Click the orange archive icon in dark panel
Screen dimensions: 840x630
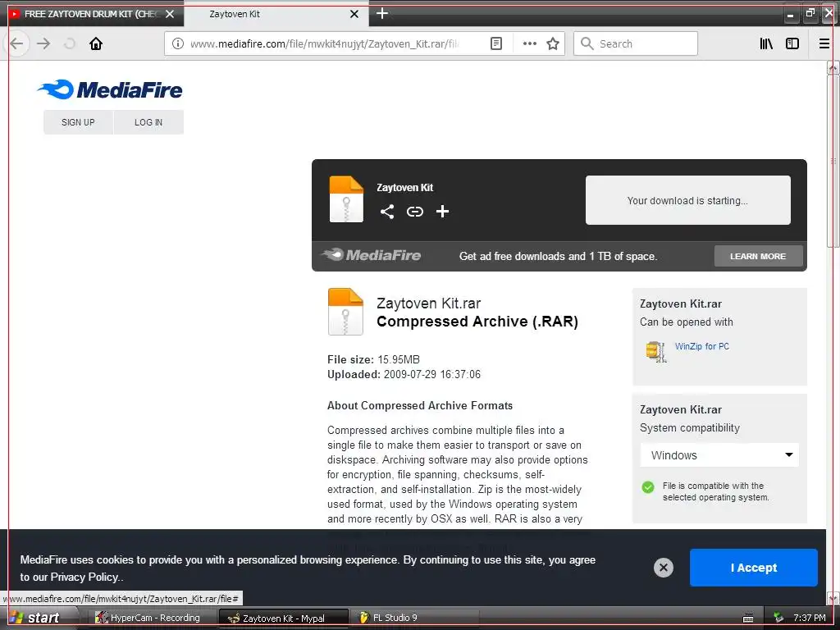pos(346,199)
